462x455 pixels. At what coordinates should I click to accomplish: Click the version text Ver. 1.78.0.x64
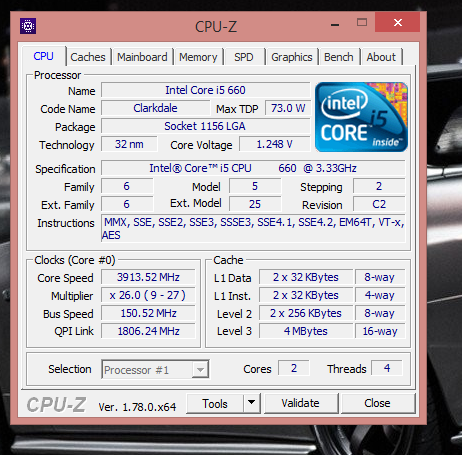tap(137, 407)
